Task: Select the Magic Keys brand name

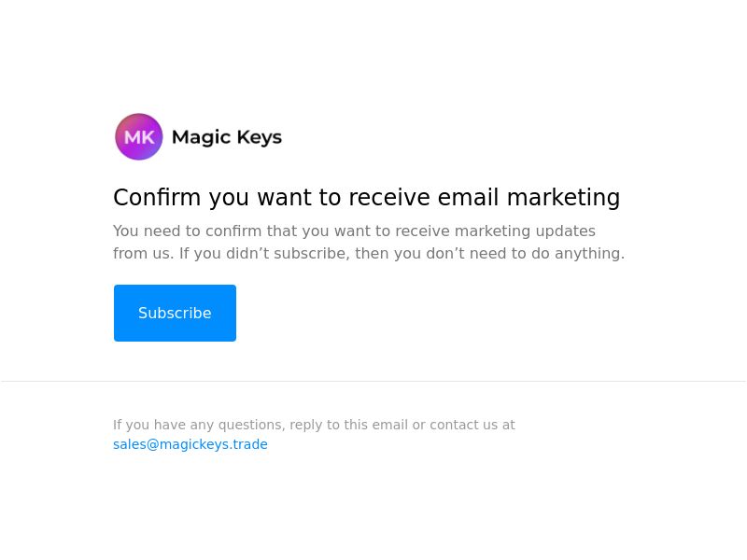Action: [227, 137]
